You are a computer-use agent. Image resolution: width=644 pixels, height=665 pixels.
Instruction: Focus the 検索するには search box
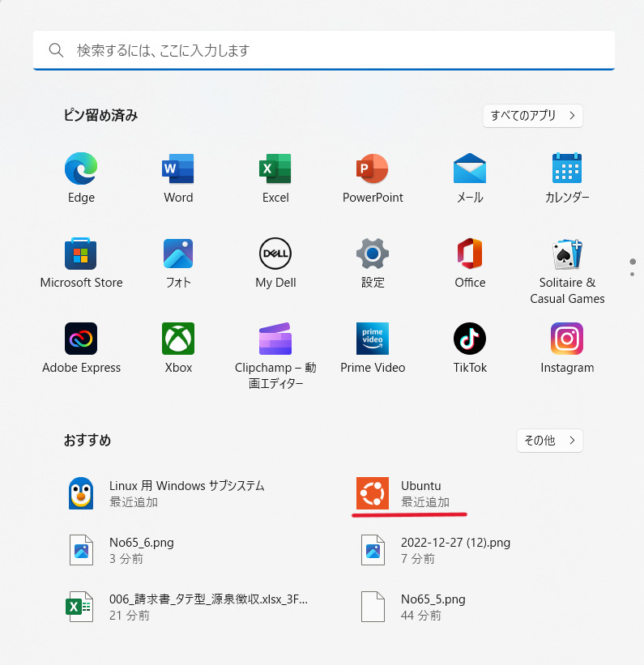click(324, 50)
